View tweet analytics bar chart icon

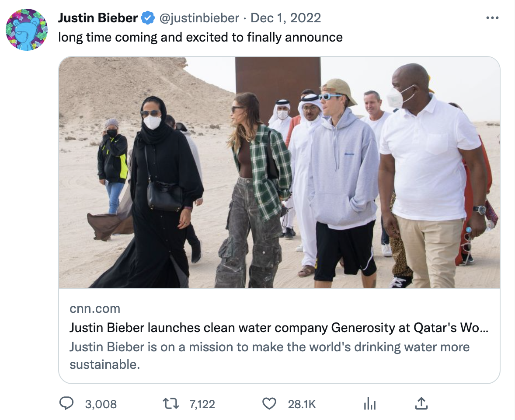(x=370, y=404)
